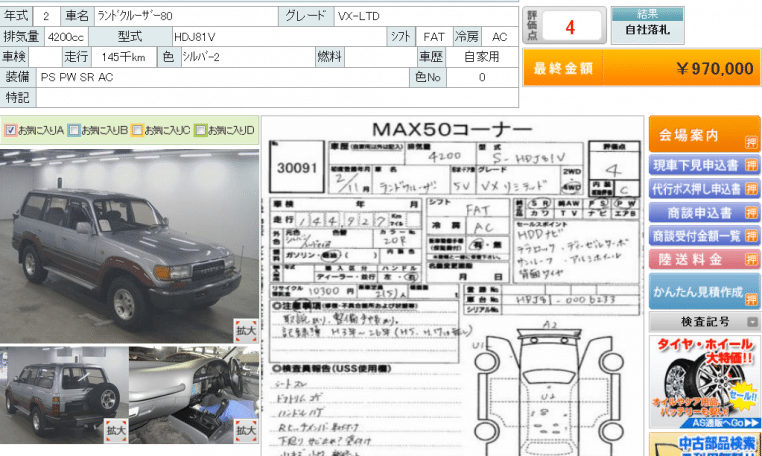This screenshot has height=456, width=762.
Task: Tick the お気に入りB favorite checkbox
Action: pos(74,130)
